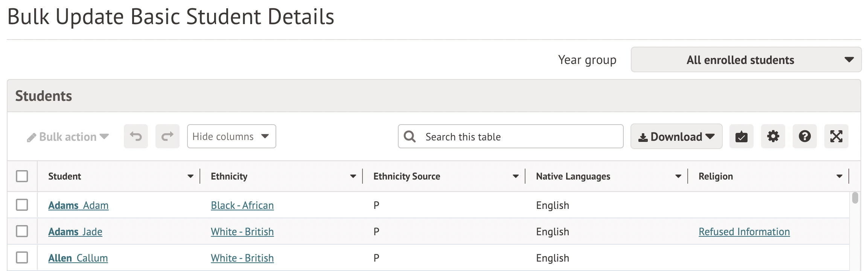The width and height of the screenshot is (868, 271).
Task: Expand the Hide columns dropdown
Action: pos(231,136)
